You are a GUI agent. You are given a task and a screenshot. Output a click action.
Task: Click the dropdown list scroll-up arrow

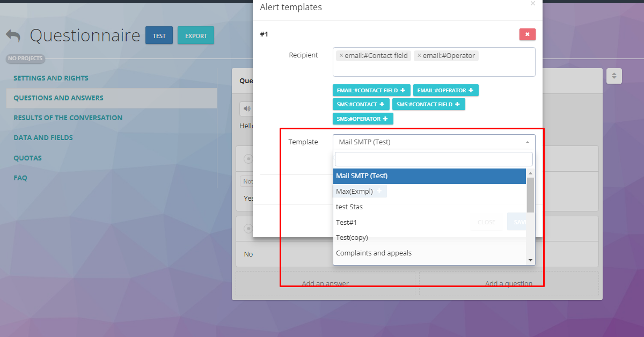click(x=530, y=173)
